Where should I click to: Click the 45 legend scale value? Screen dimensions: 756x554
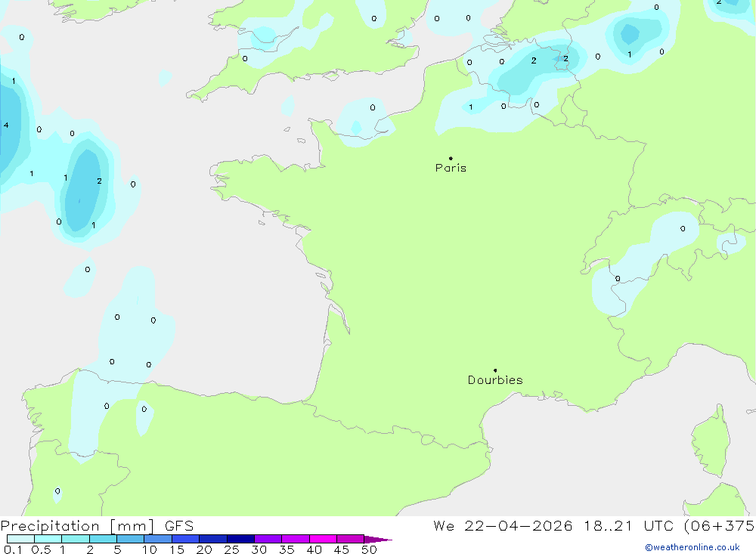coord(342,549)
